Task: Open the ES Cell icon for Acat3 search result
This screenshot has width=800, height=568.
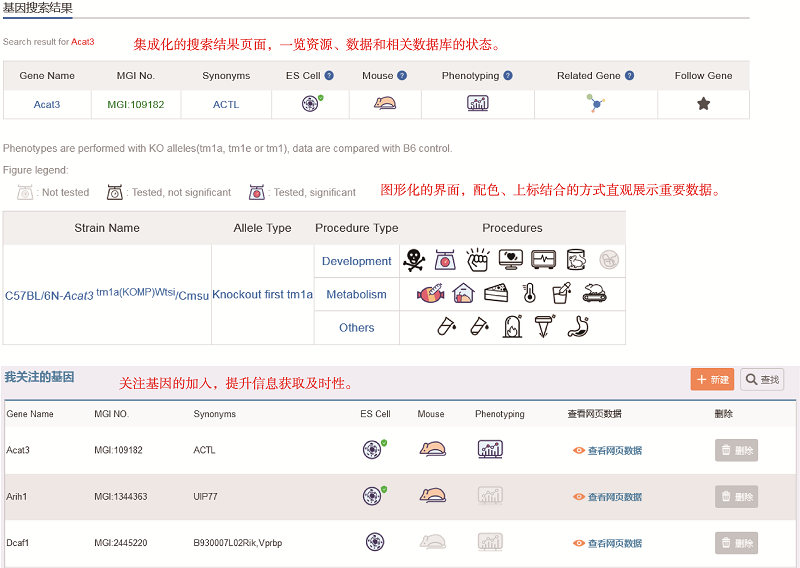Action: (x=312, y=103)
